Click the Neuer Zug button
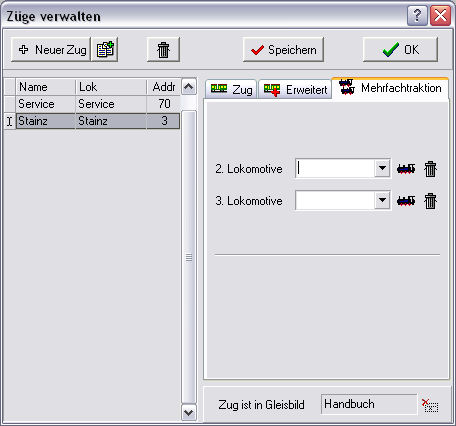 point(51,50)
